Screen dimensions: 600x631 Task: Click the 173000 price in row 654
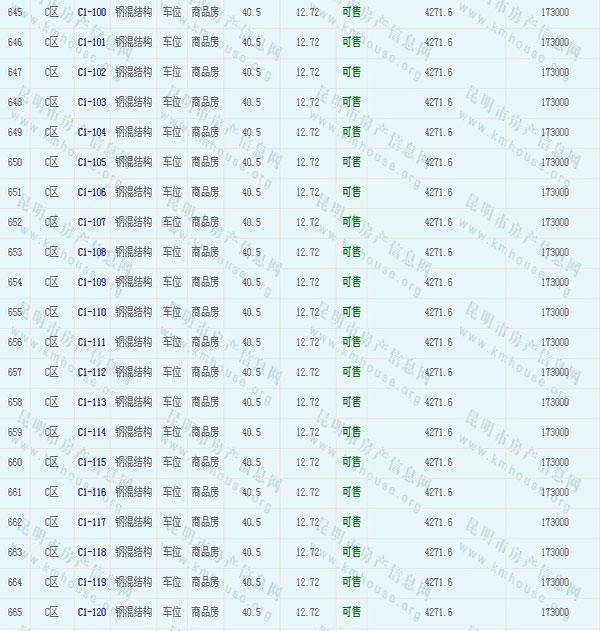click(555, 282)
